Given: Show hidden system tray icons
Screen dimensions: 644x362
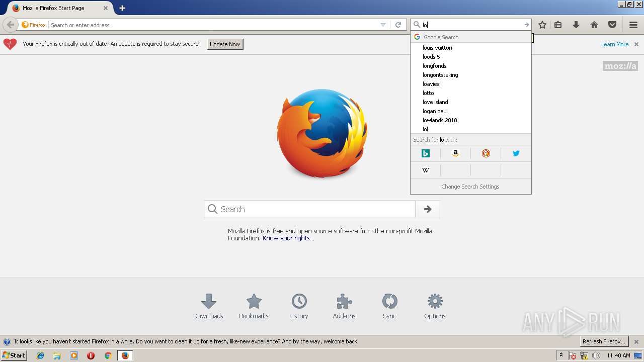Looking at the screenshot, I should pos(561,355).
